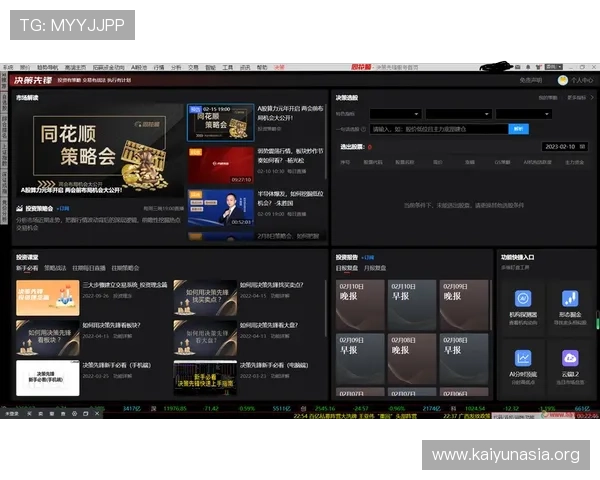Switch to the 月报复盘 tab

coord(375,268)
